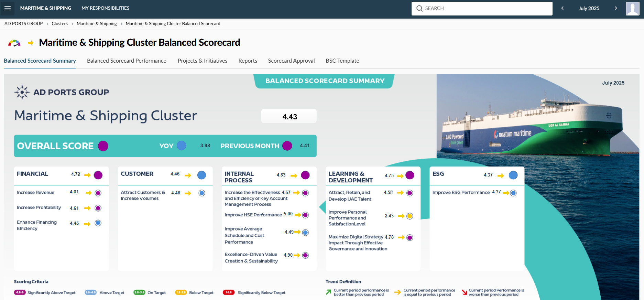
Task: Click the Financial trend arrow icon
Action: tap(87, 175)
